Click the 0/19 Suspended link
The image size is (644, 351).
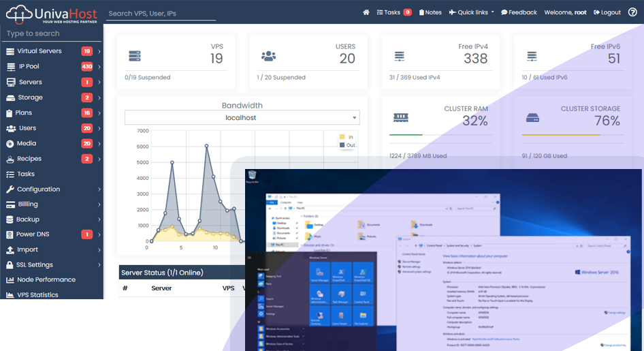click(148, 78)
